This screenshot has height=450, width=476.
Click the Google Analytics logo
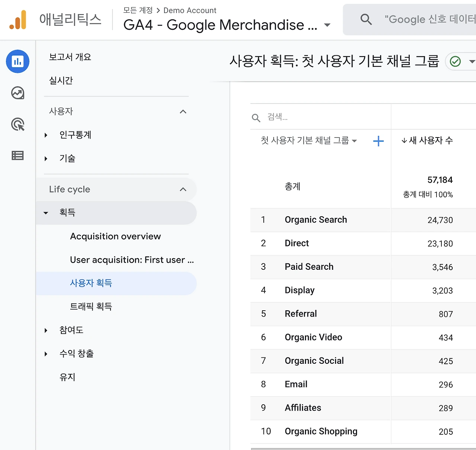coord(18,20)
